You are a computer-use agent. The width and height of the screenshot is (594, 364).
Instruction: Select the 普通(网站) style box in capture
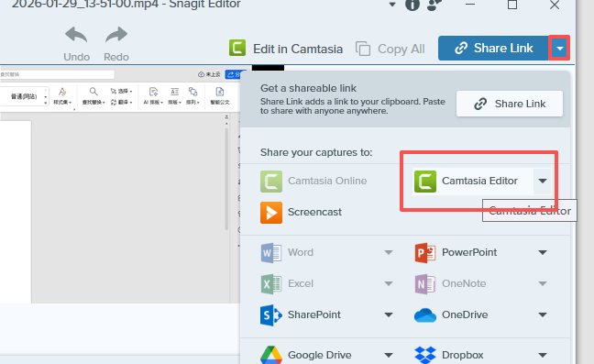(24, 96)
